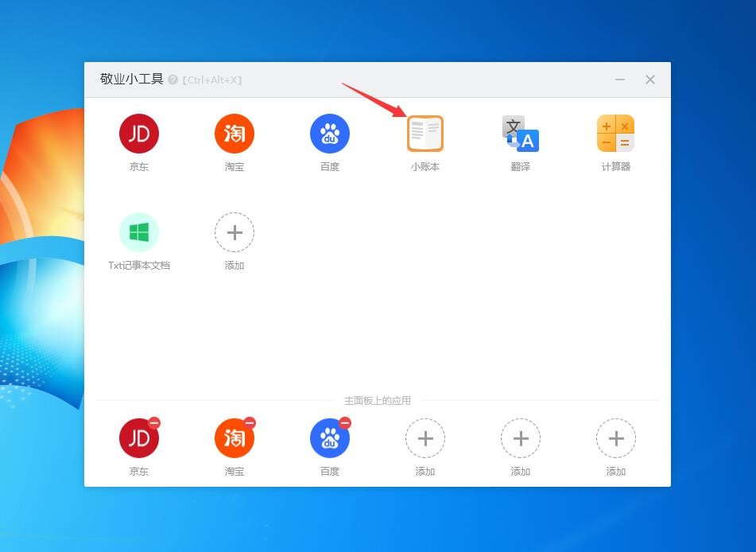Click the fourth slot 添加 plus in bottom row
756x552 pixels.
(425, 438)
